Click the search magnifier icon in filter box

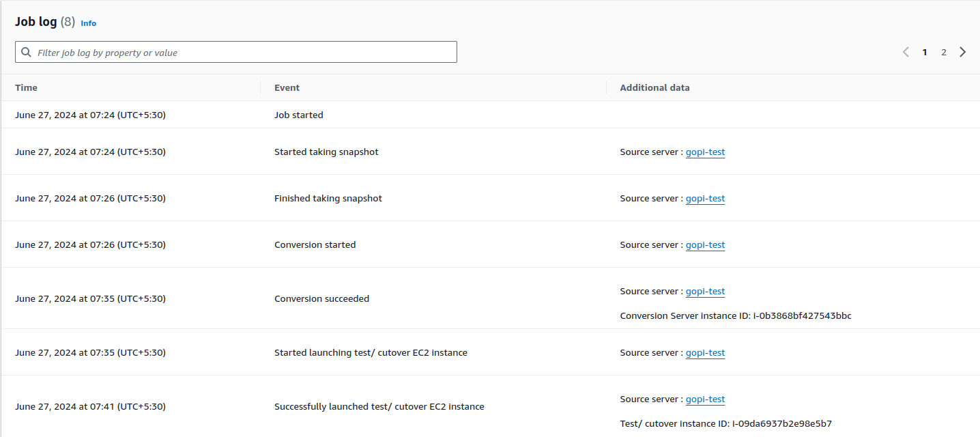coord(26,53)
